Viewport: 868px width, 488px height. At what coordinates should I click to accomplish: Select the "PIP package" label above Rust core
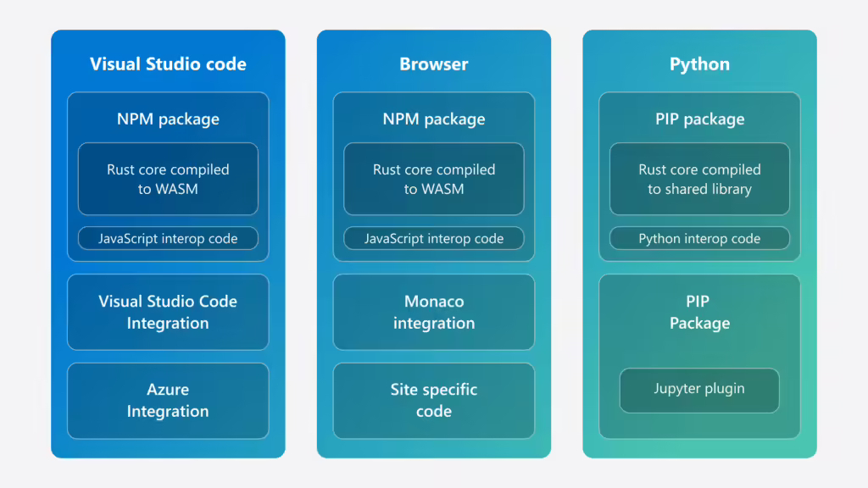tap(699, 119)
